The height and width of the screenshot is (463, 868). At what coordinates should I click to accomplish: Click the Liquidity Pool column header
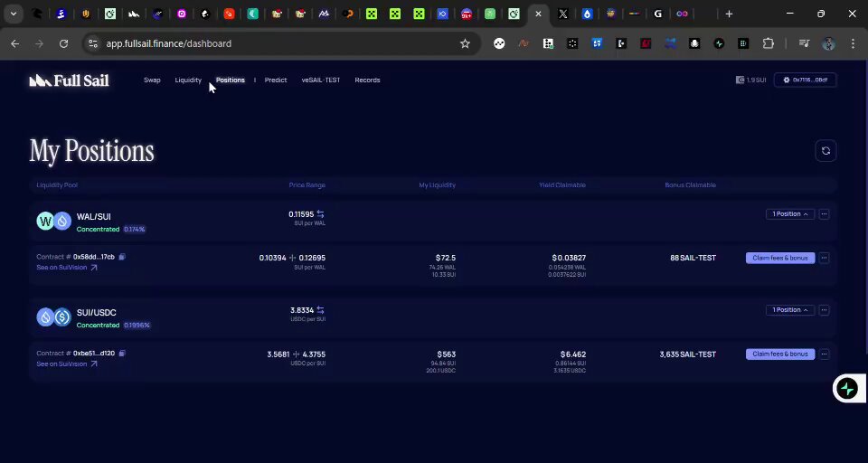coord(57,185)
